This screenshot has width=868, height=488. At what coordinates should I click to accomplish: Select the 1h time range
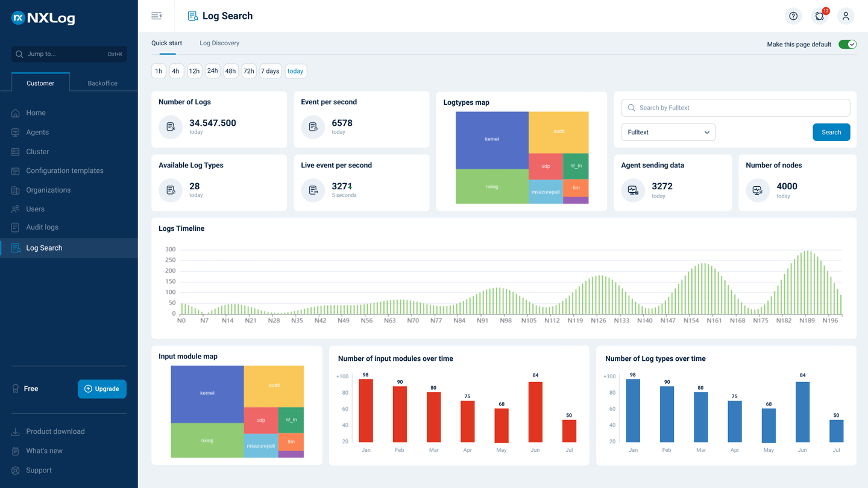[x=159, y=71]
